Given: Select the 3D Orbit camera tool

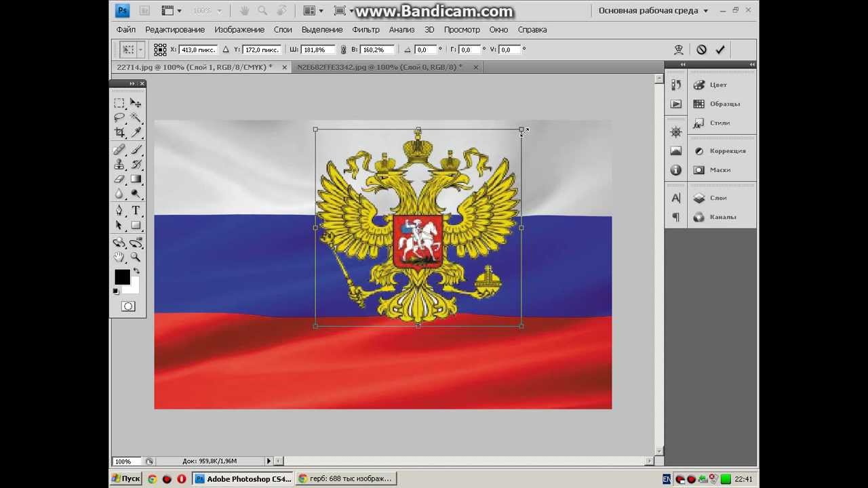Looking at the screenshot, I should 136,243.
